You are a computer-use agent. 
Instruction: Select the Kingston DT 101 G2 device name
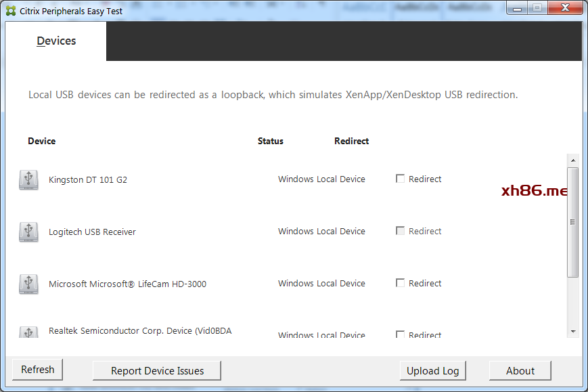tap(88, 179)
